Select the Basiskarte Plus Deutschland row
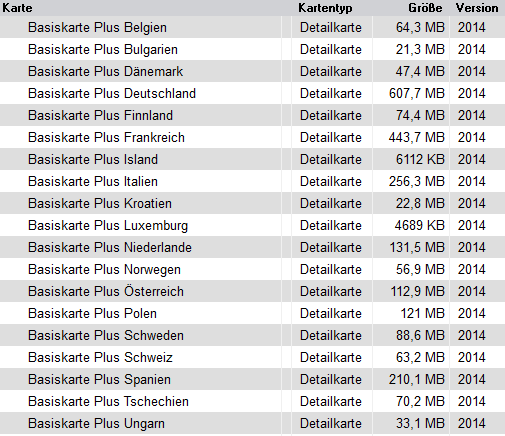The width and height of the screenshot is (505, 436). (252, 93)
